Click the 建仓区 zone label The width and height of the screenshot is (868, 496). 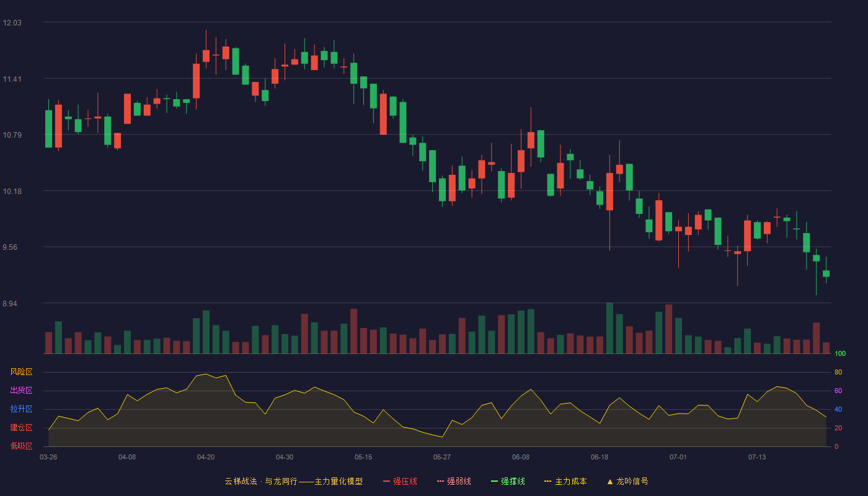[21, 428]
